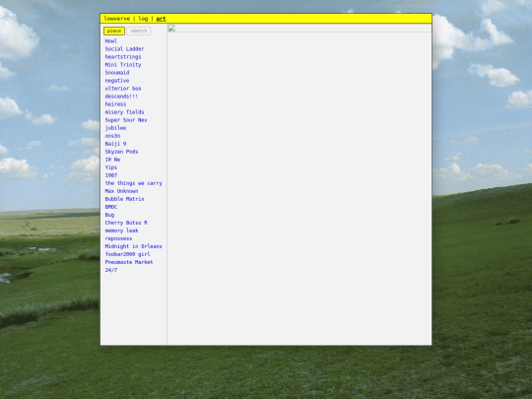Screen dimensions: 532x399
Task: Open the Howl piece
Action: coord(111,41)
